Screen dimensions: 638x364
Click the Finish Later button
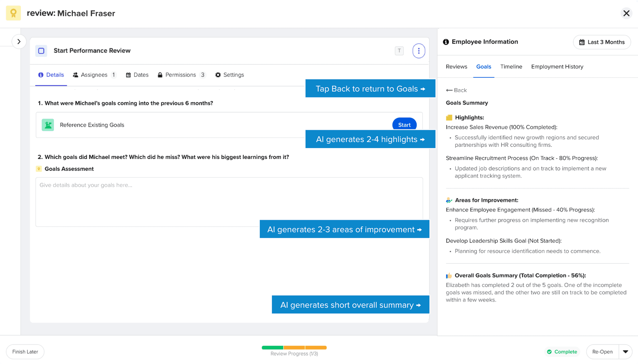25,352
